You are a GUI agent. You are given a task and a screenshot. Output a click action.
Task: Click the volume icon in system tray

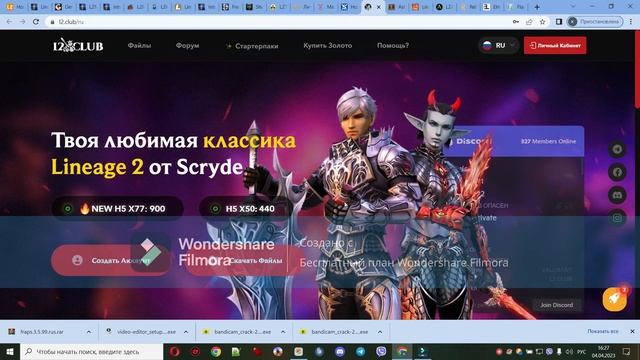click(x=569, y=351)
